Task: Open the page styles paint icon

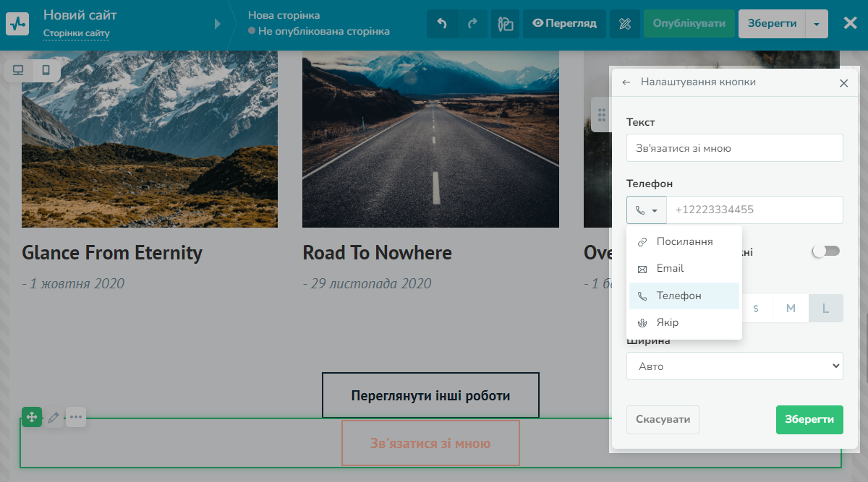Action: coord(506,23)
